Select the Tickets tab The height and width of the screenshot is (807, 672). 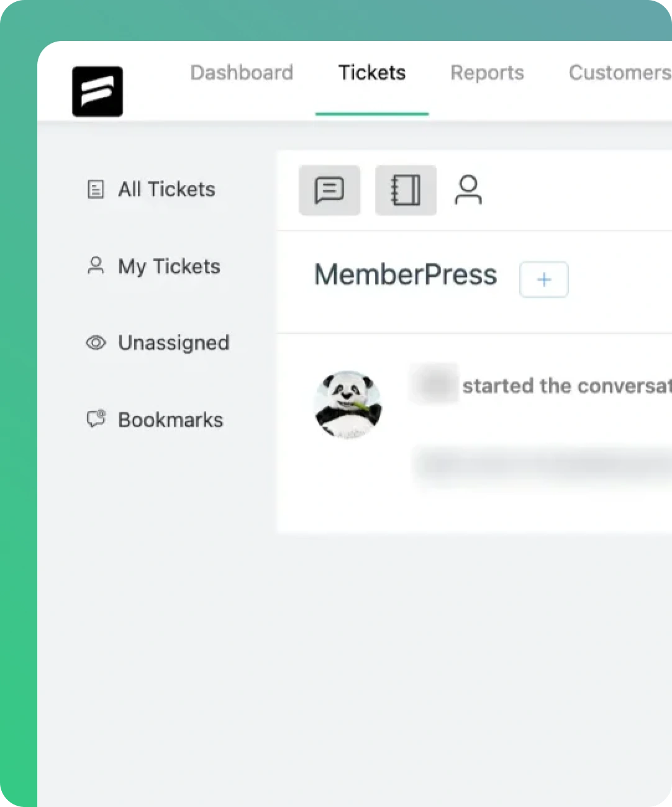(x=372, y=73)
